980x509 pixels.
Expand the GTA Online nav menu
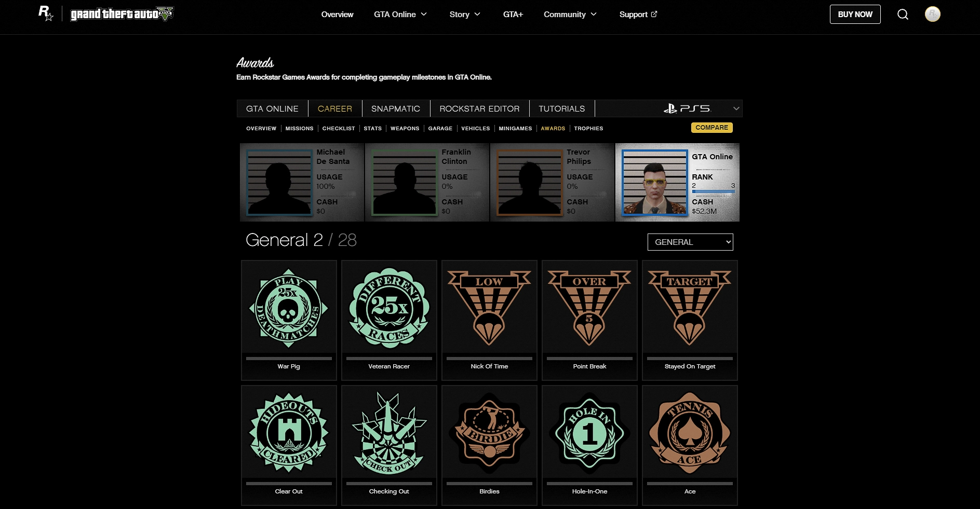tap(400, 15)
